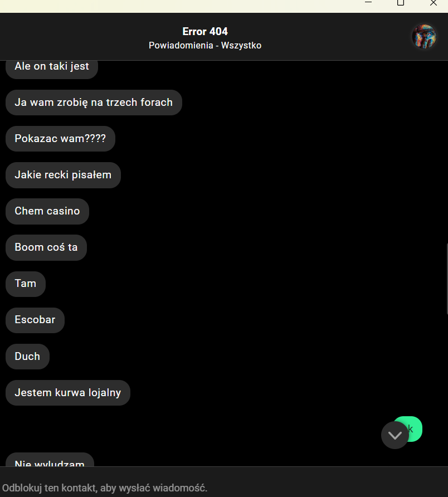This screenshot has width=448, height=497.
Task: Open the Error 404 conversation title
Action: (x=205, y=31)
